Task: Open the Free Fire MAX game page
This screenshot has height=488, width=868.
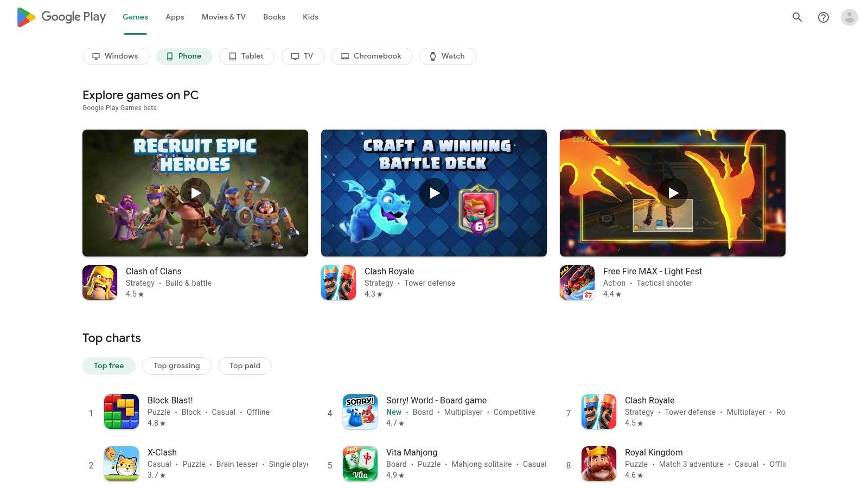Action: click(x=652, y=271)
